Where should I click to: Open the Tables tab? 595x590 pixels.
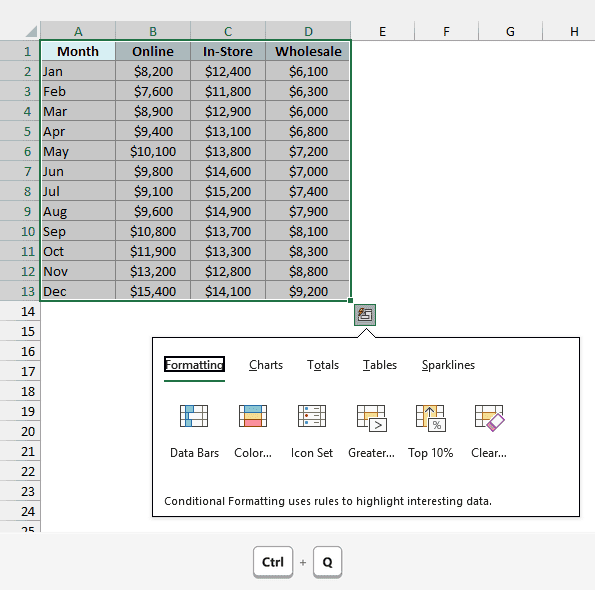coord(380,365)
